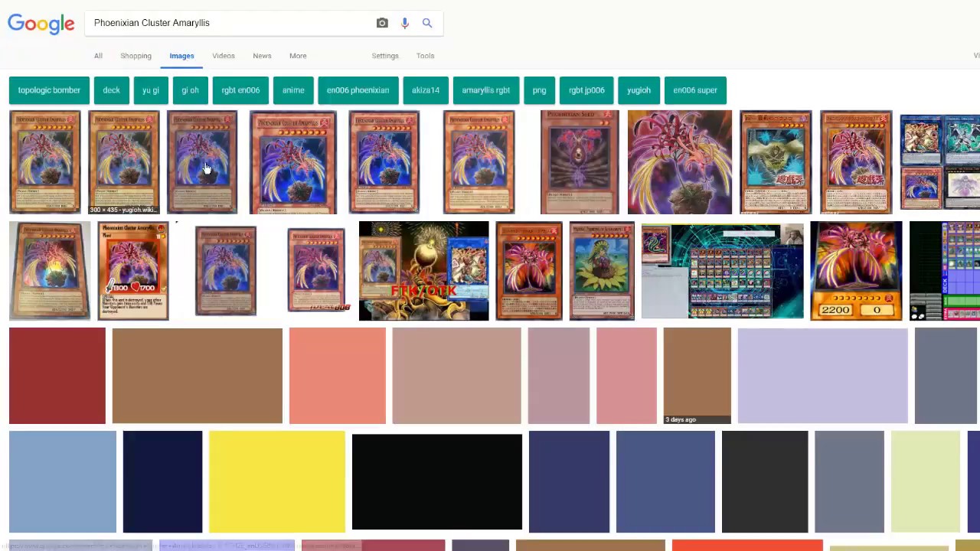Open the dark red placeholder image
This screenshot has height=551, width=980.
point(57,376)
